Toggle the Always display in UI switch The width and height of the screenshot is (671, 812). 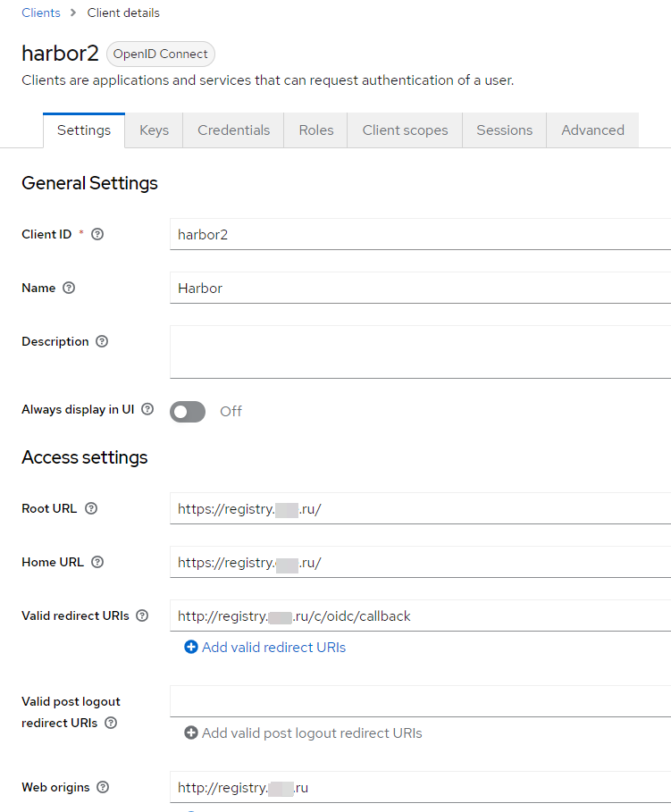(188, 411)
